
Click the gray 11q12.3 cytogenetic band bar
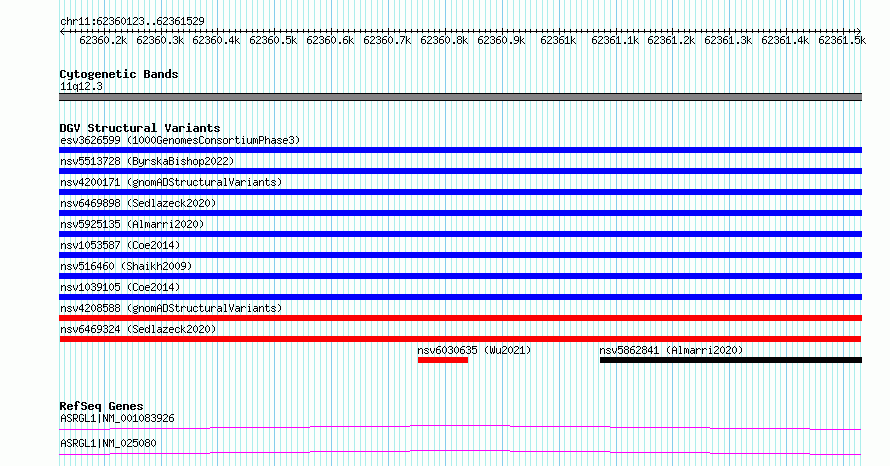pos(460,97)
